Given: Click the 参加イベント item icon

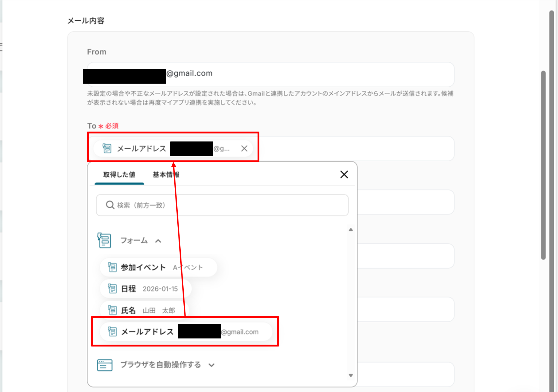Looking at the screenshot, I should (112, 267).
